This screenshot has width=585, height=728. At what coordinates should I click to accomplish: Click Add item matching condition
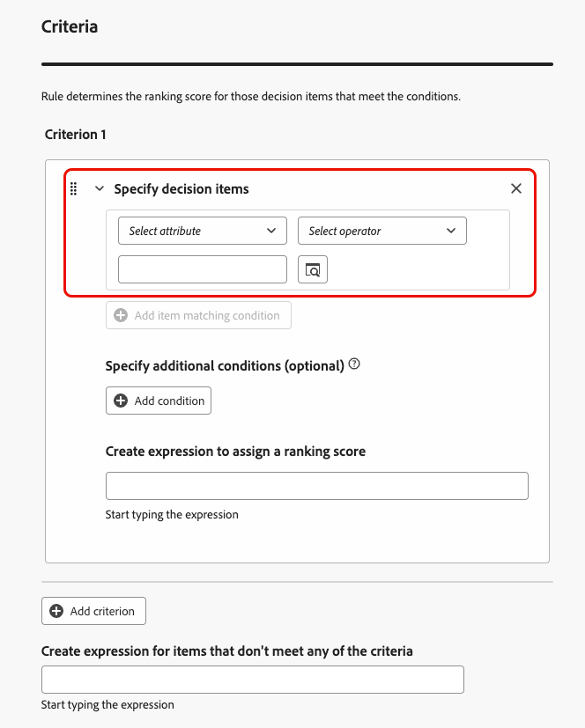(198, 315)
